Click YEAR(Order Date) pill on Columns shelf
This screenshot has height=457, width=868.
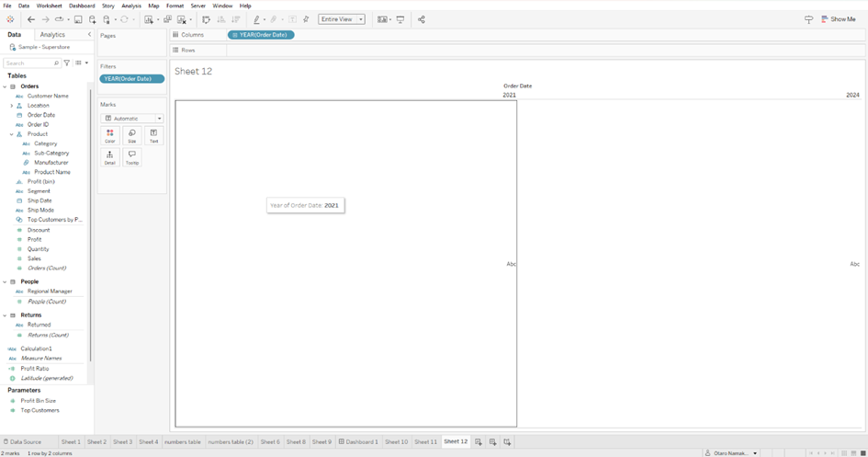[261, 35]
